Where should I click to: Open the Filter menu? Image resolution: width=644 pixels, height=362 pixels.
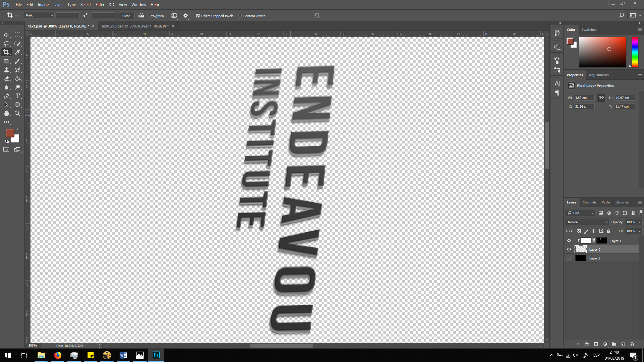[100, 5]
